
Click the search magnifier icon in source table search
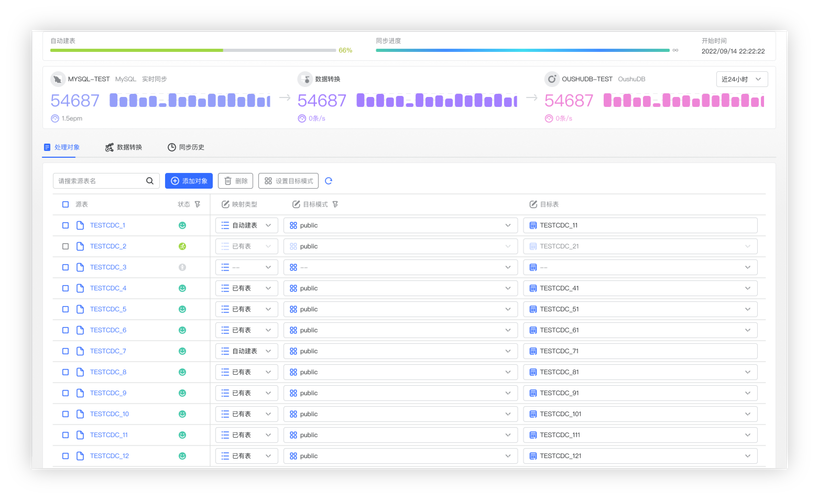[x=151, y=181]
